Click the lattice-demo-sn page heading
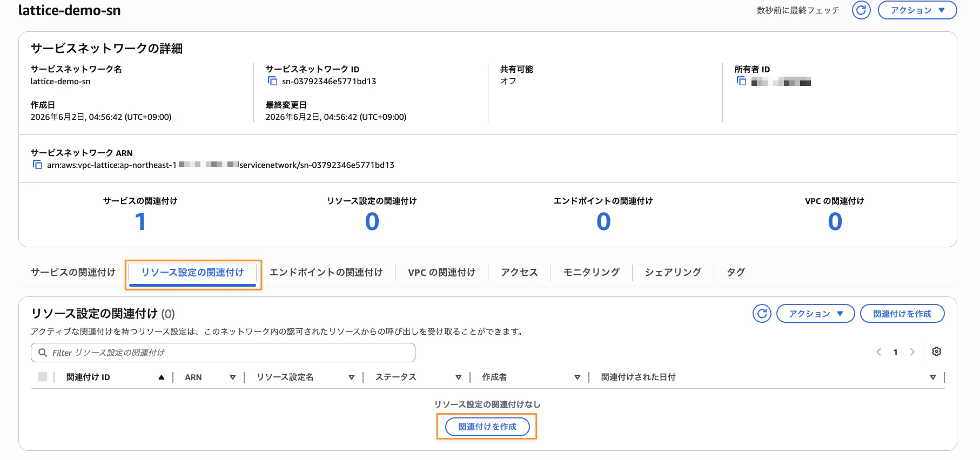 70,10
